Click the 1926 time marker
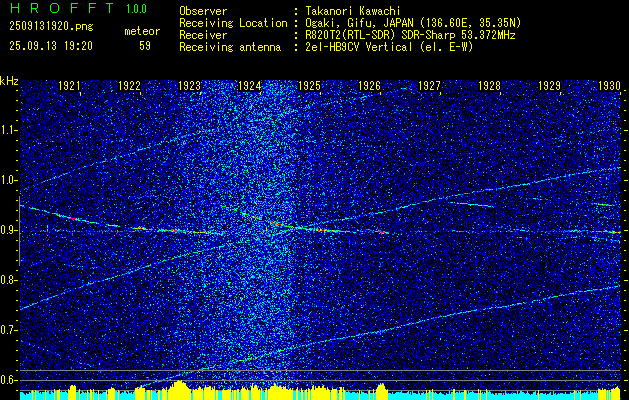Screen dimensions: 629x400 [x=369, y=85]
